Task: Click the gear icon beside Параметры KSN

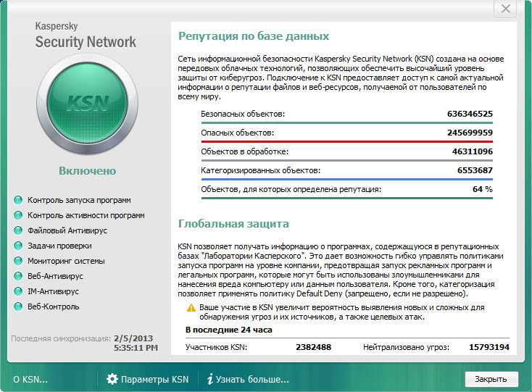Action: pos(112,379)
